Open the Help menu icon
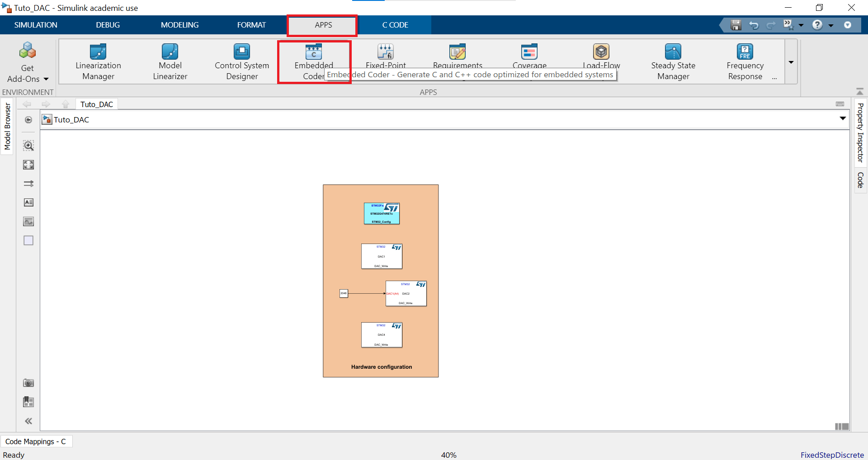The width and height of the screenshot is (868, 460). pos(817,25)
